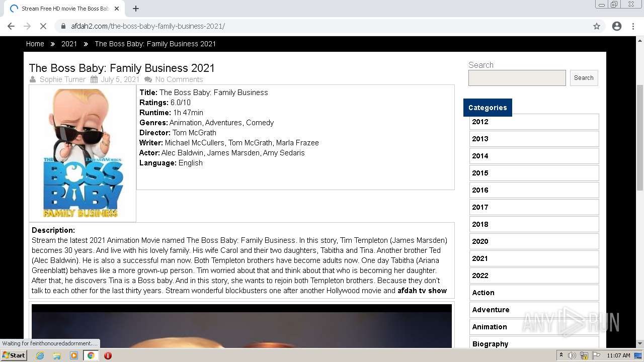644x362 pixels.
Task: Click the scrollbar up arrow
Action: pos(640,40)
